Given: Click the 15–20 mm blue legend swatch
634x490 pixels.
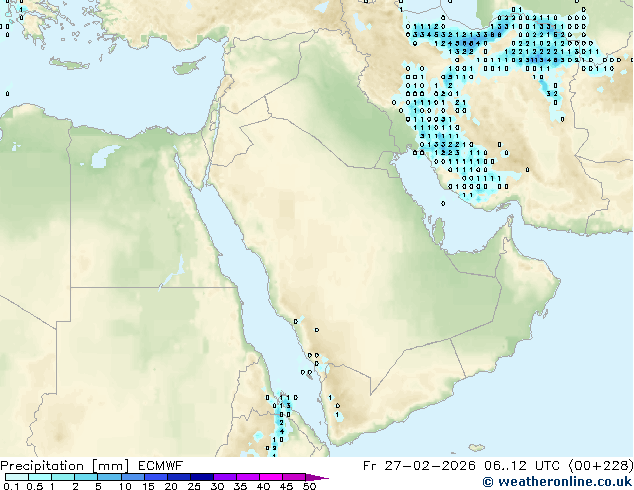Looking at the screenshot, I should pyautogui.click(x=155, y=477).
